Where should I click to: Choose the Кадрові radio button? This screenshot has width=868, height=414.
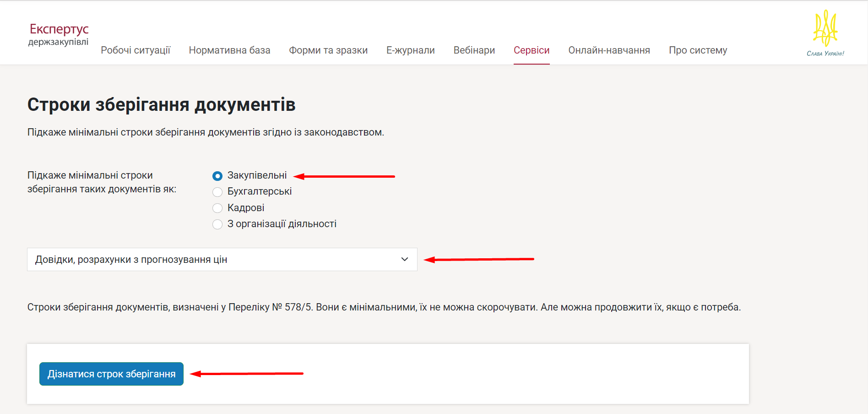click(217, 208)
